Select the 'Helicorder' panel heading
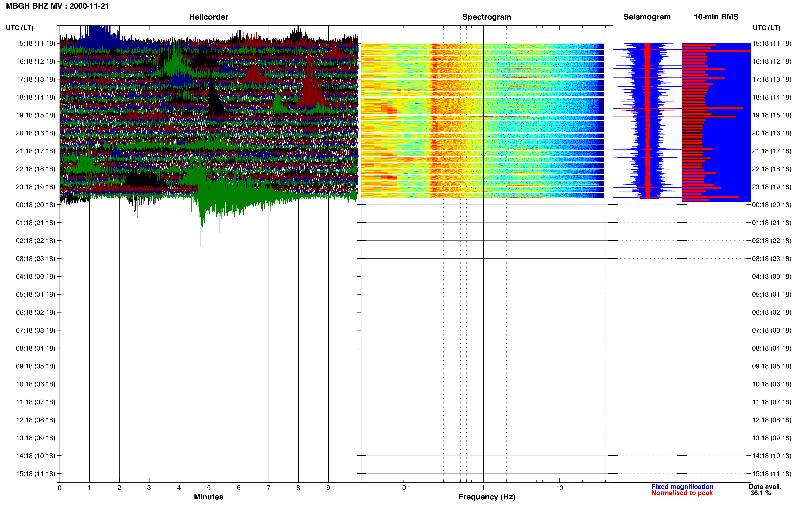This screenshot has height=508, width=812. [x=209, y=17]
